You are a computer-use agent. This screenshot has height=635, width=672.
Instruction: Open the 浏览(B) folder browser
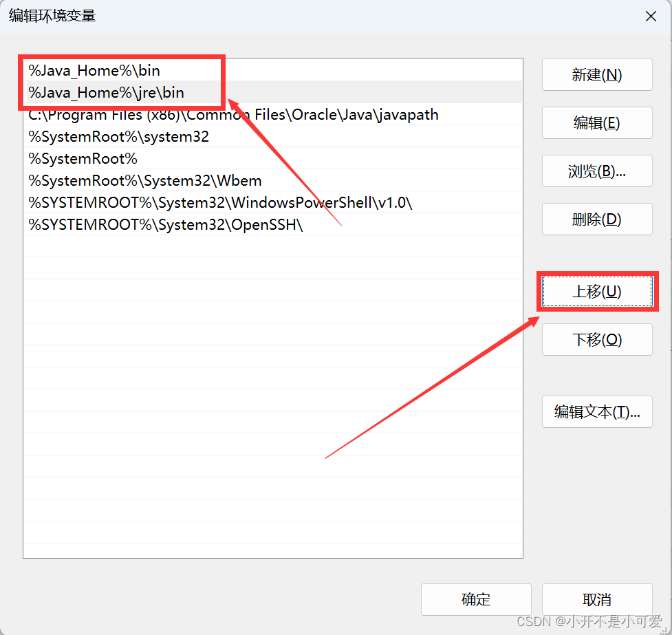pos(596,171)
